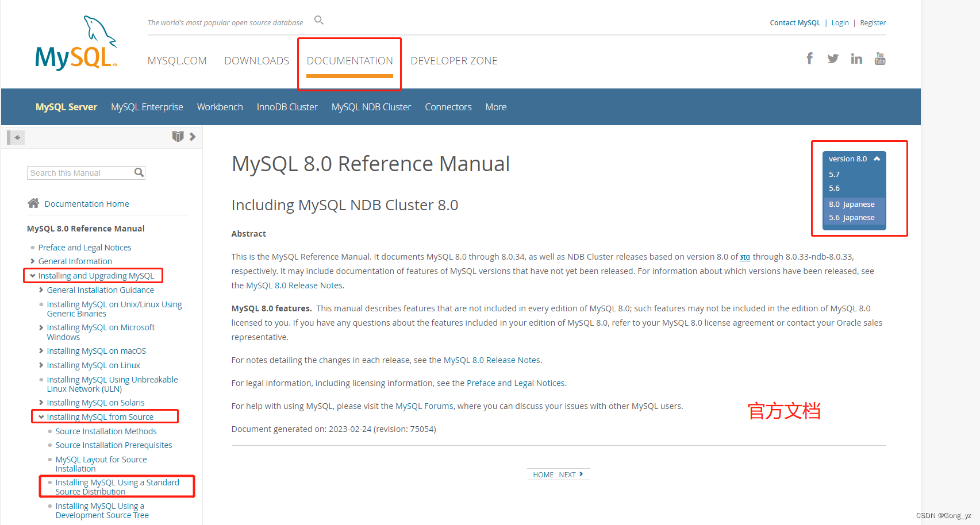Go to next page chevron in sidebar toolbar
The image size is (980, 525).
[193, 137]
